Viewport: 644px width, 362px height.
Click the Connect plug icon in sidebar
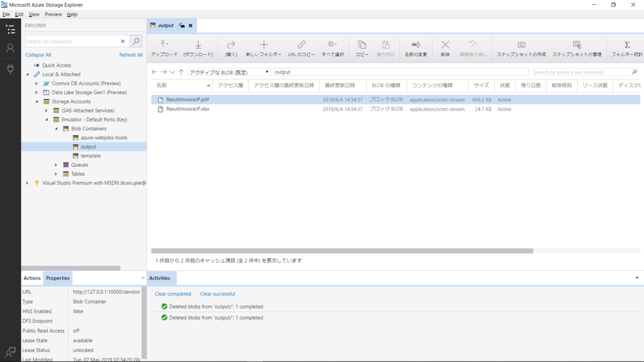pyautogui.click(x=10, y=69)
